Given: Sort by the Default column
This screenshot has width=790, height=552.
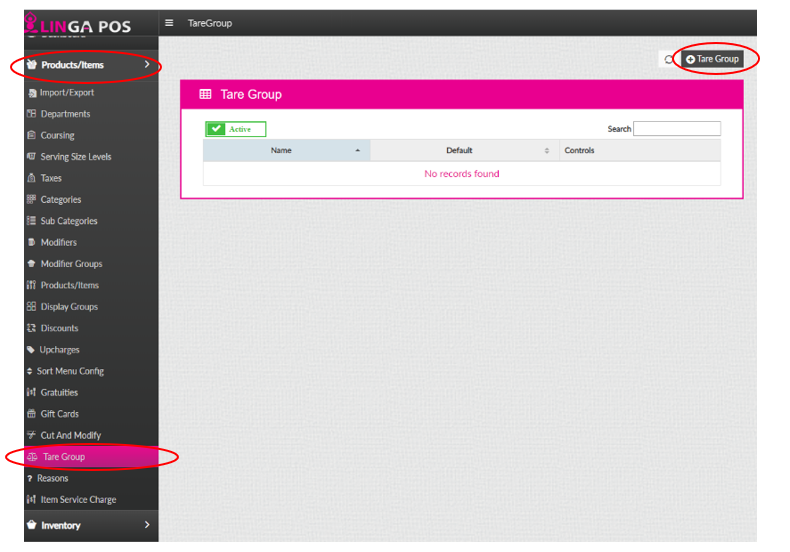Looking at the screenshot, I should pos(465,150).
